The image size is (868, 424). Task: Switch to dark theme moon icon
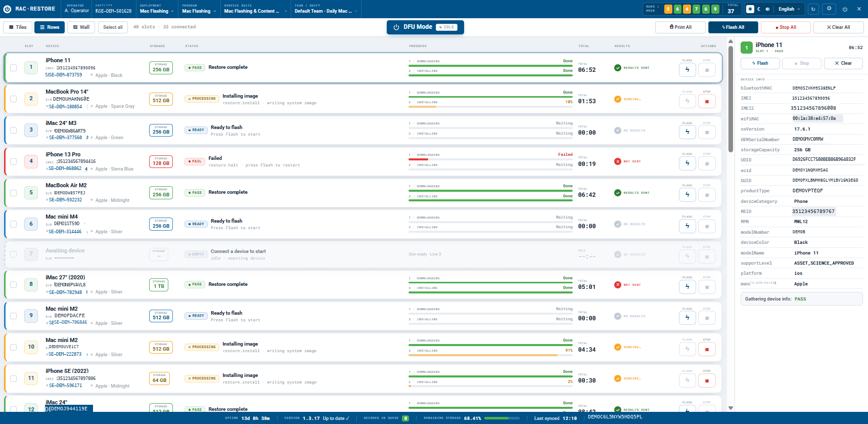759,9
